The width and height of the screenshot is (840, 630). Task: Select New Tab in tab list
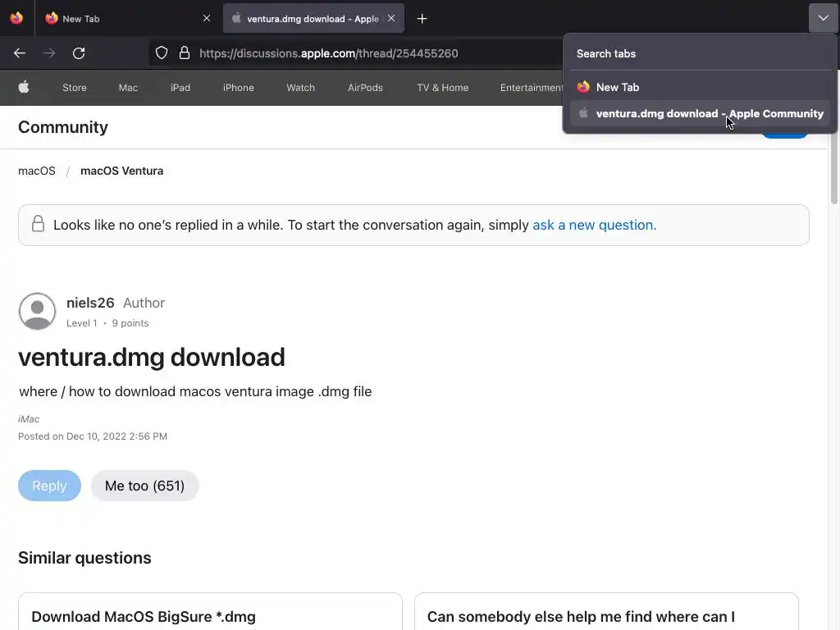pos(618,87)
